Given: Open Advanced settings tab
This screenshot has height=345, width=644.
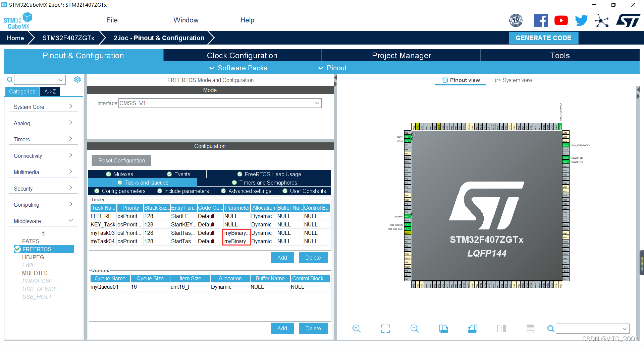Looking at the screenshot, I should [x=246, y=191].
